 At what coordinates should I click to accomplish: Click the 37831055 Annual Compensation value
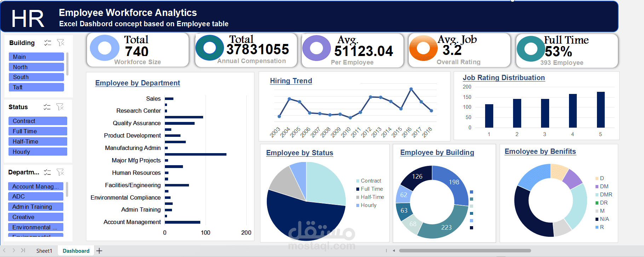(x=258, y=49)
